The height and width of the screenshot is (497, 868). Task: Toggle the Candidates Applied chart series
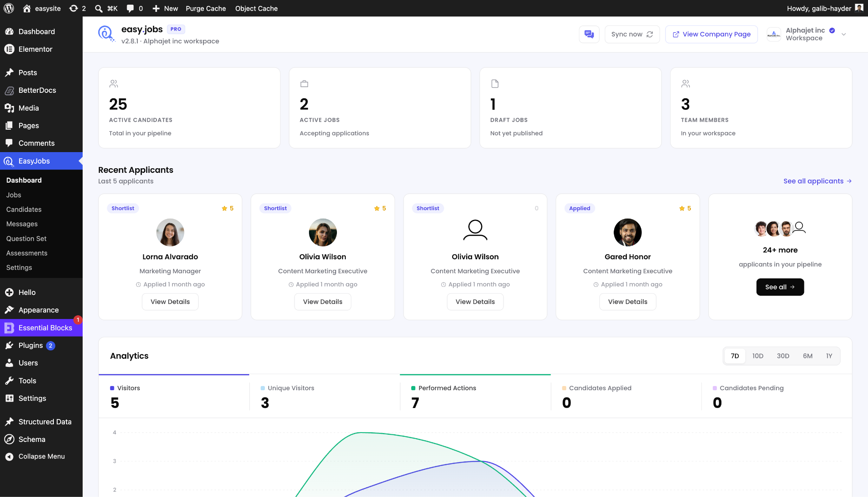pyautogui.click(x=626, y=396)
